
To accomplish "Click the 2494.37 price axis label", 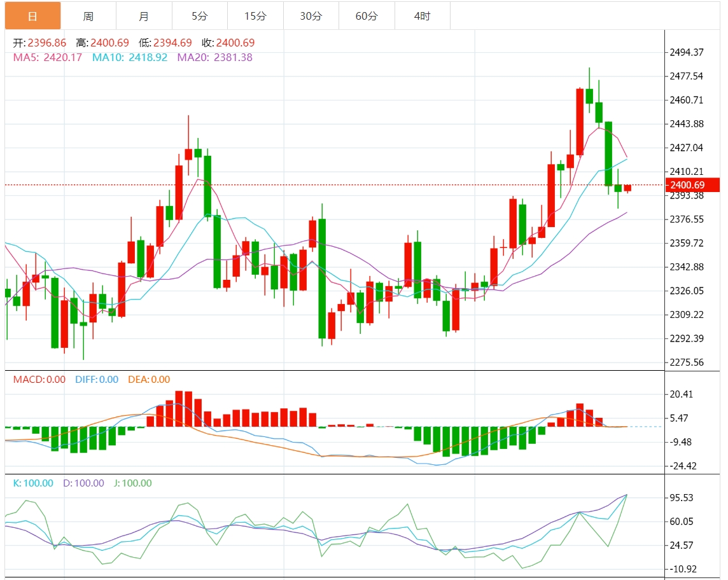I will 686,52.
